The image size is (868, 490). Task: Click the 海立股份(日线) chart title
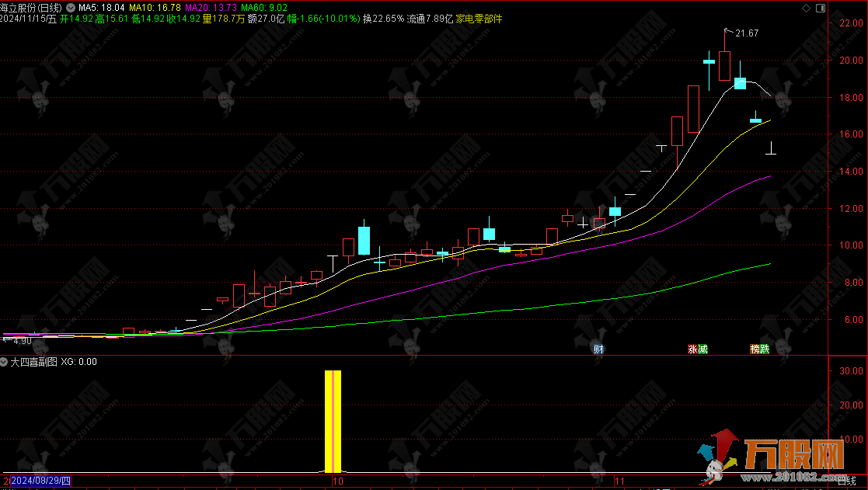pos(31,8)
